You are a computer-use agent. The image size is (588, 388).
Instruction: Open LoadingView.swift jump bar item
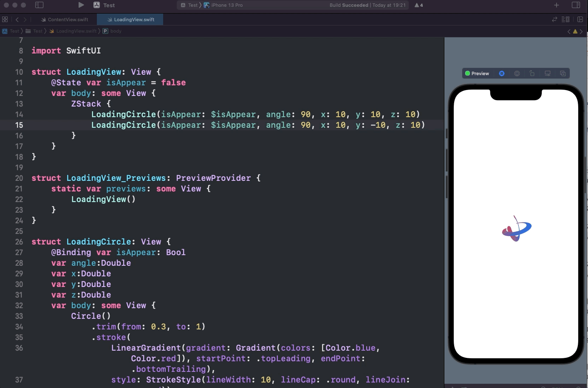(73, 31)
